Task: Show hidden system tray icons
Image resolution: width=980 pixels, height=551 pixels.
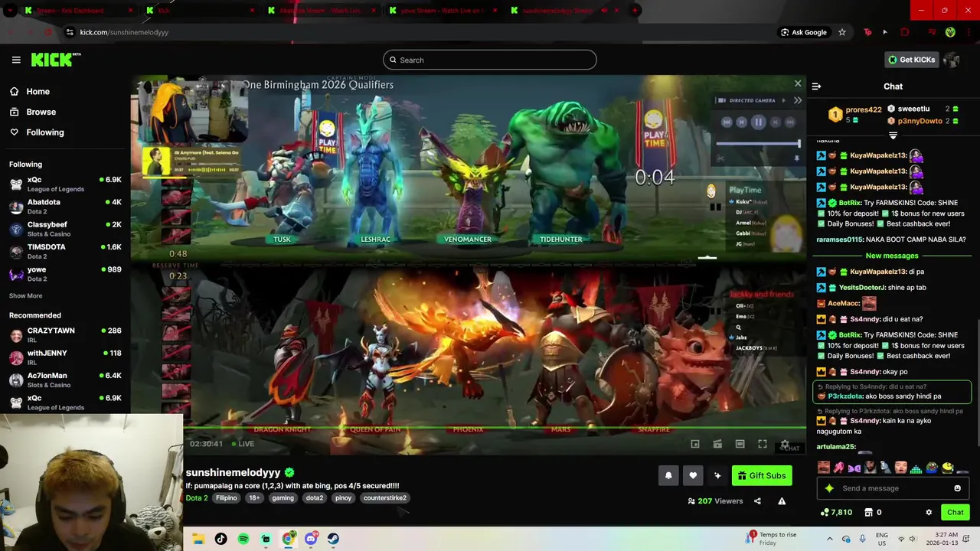Action: click(x=829, y=539)
